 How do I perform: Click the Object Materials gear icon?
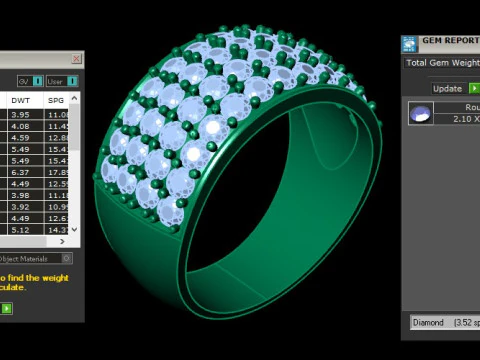[x=67, y=259]
